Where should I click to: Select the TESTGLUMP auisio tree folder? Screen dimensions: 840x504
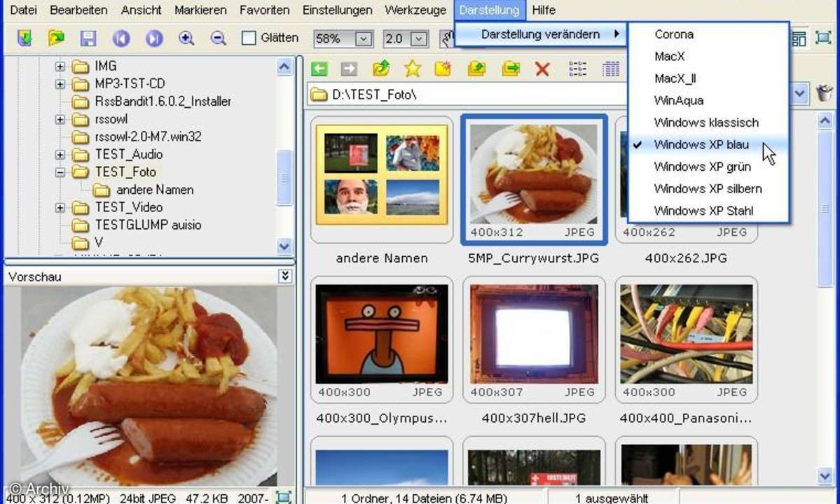(148, 225)
